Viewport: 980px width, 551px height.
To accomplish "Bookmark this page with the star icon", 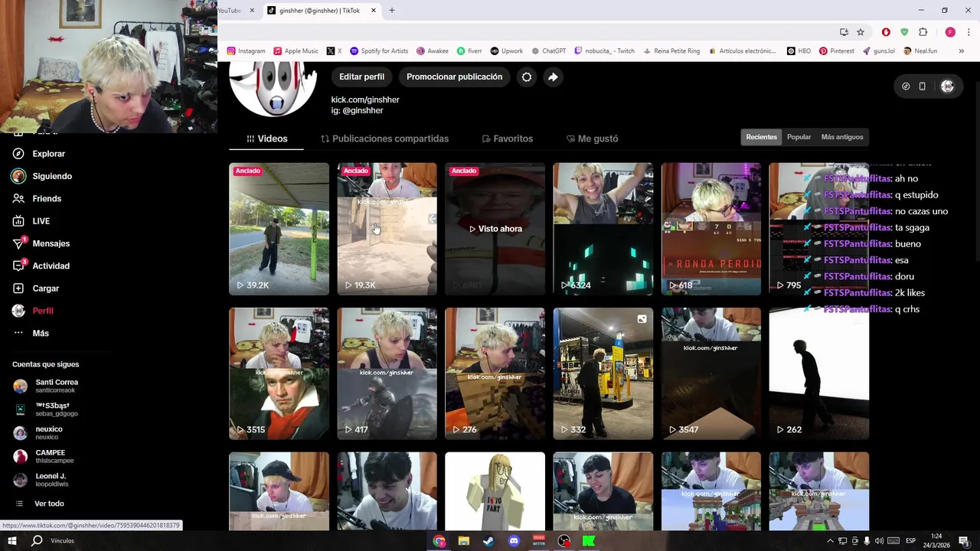I will [861, 32].
